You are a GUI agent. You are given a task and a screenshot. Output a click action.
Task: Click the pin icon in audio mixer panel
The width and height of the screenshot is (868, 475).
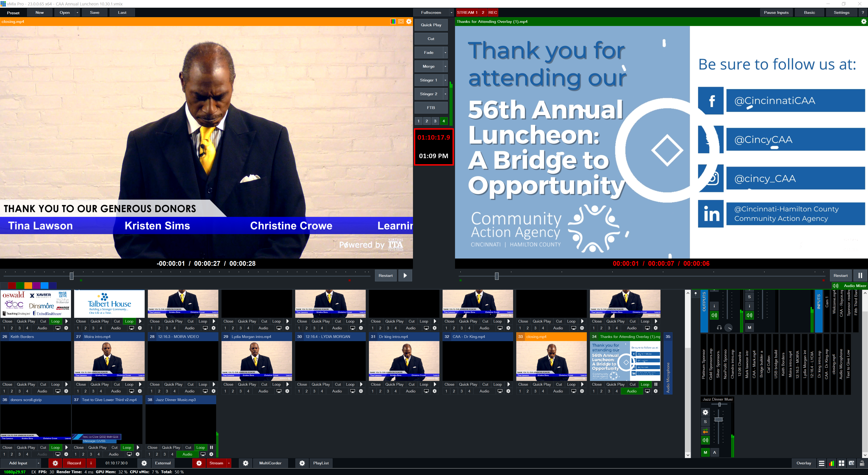[696, 294]
